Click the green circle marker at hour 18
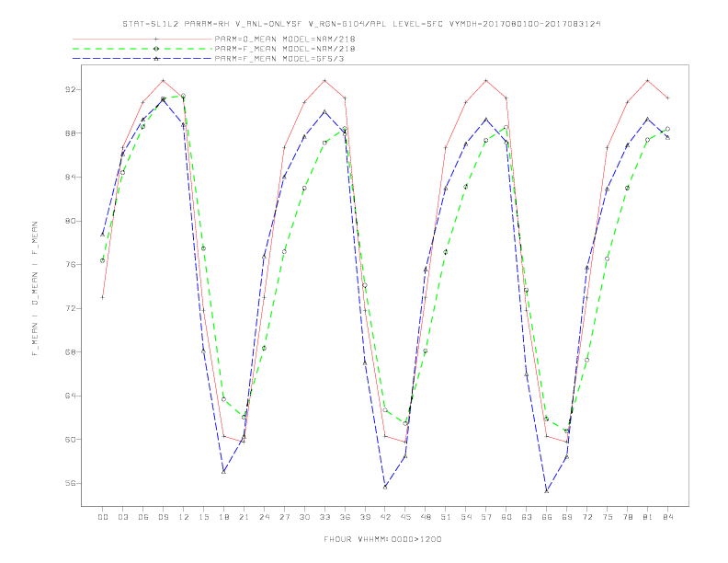 pyautogui.click(x=223, y=399)
